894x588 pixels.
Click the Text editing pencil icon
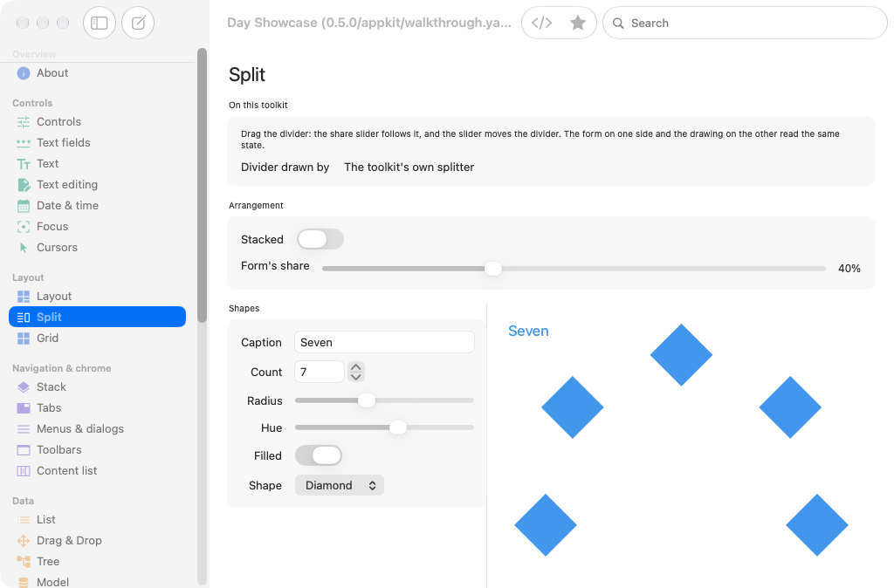click(24, 185)
